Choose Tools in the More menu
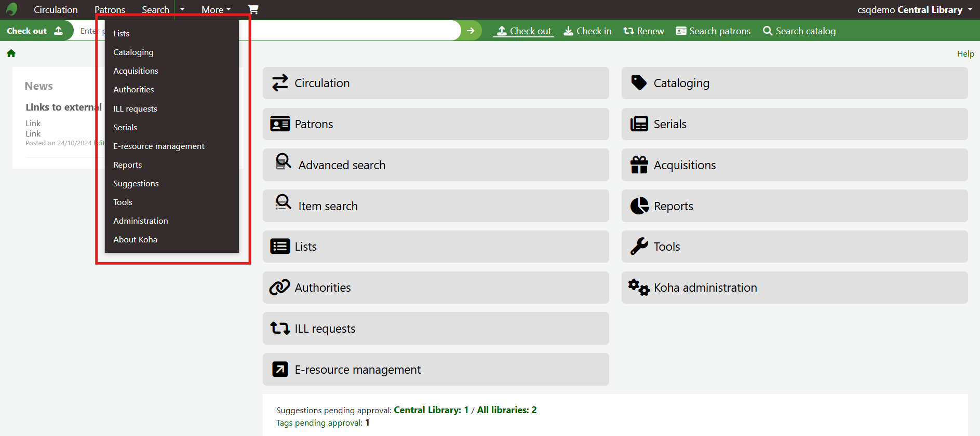The height and width of the screenshot is (436, 980). (x=172, y=202)
